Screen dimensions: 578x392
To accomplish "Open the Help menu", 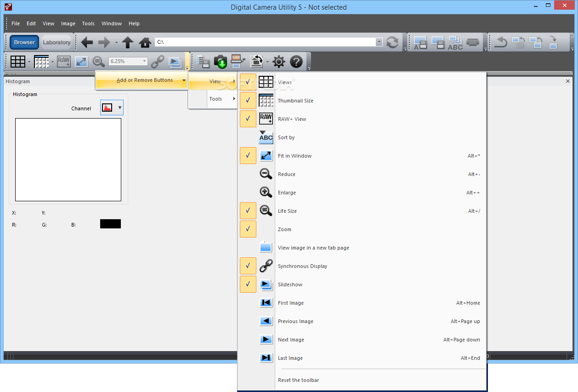I will 134,23.
